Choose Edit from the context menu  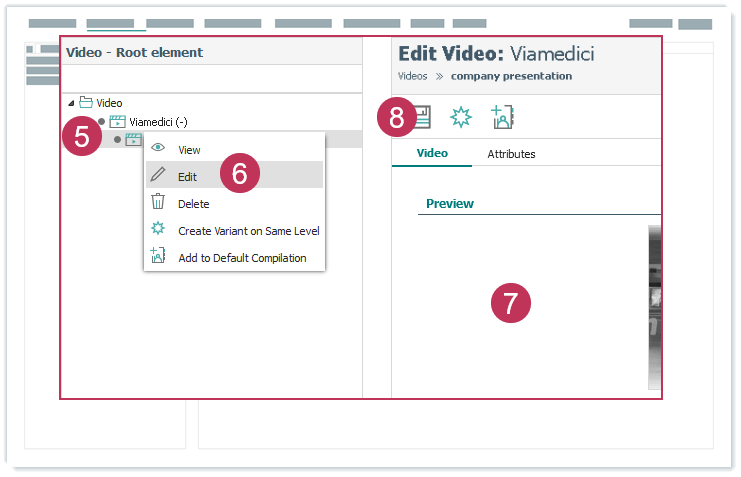188,176
